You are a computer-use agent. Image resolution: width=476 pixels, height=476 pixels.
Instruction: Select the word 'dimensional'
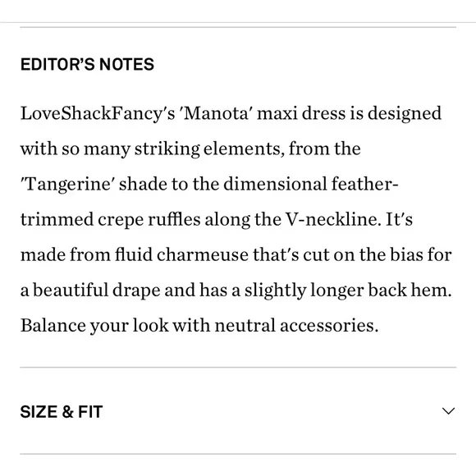275,184
